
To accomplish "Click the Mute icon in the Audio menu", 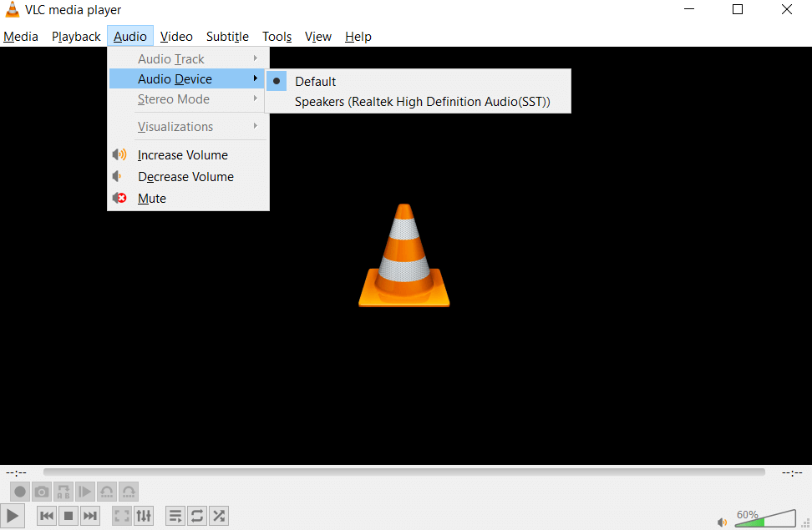I will (x=119, y=198).
